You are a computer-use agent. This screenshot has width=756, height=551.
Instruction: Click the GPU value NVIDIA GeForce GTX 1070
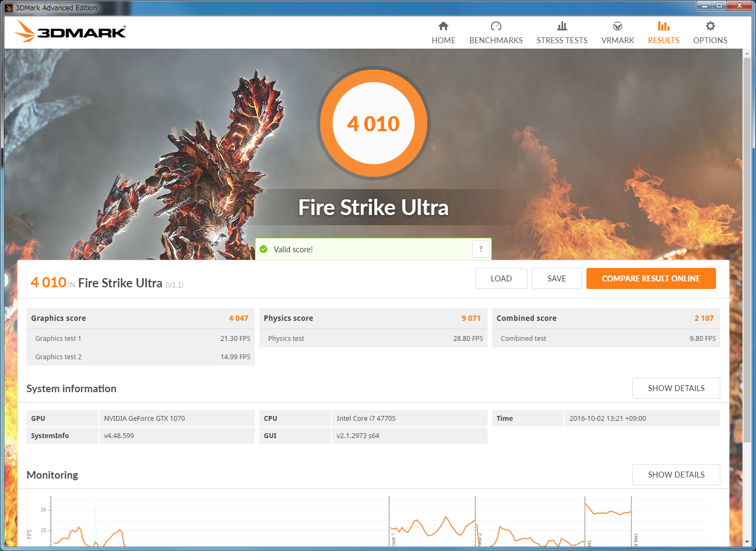[x=144, y=419]
